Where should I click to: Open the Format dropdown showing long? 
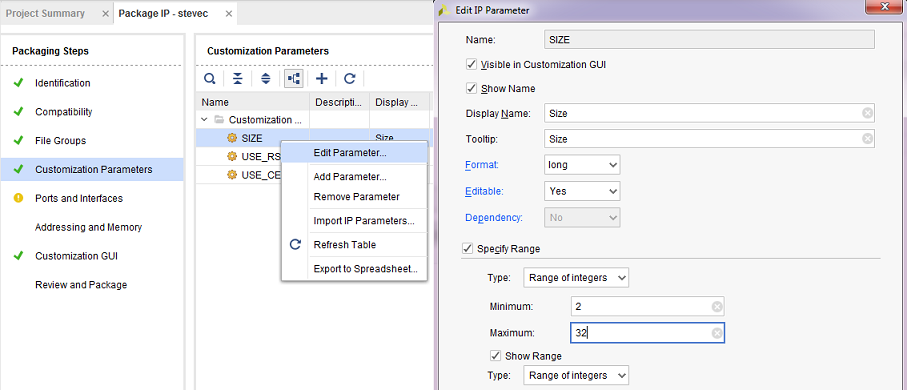[x=582, y=165]
